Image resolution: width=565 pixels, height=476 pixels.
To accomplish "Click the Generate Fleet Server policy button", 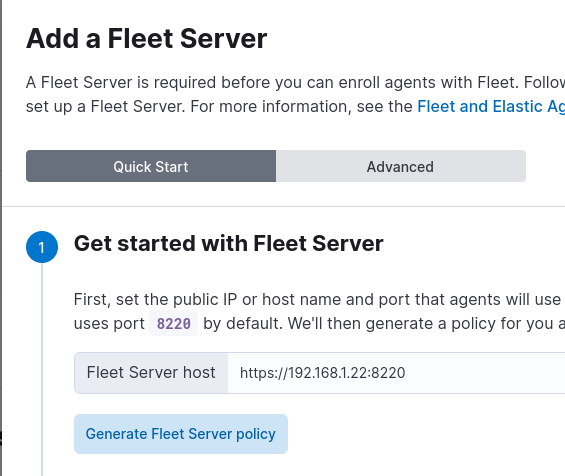I will pyautogui.click(x=181, y=434).
